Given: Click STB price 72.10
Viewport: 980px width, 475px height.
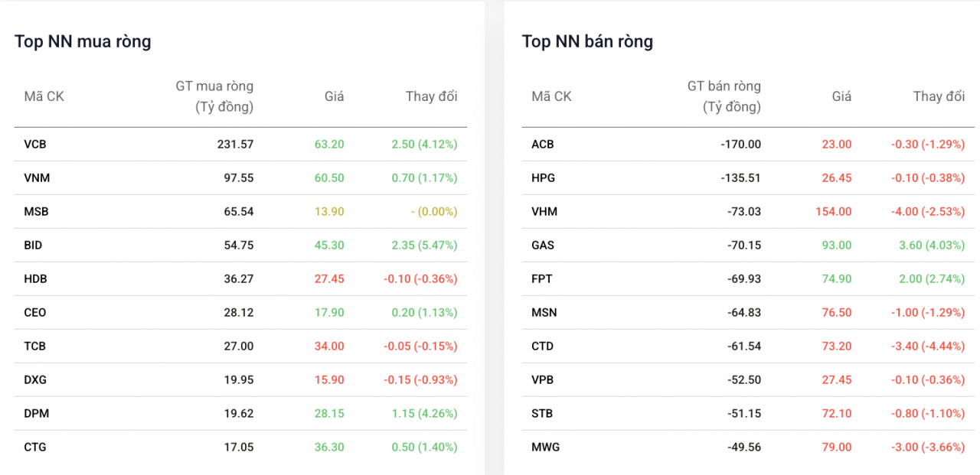Looking at the screenshot, I should coord(837,413).
